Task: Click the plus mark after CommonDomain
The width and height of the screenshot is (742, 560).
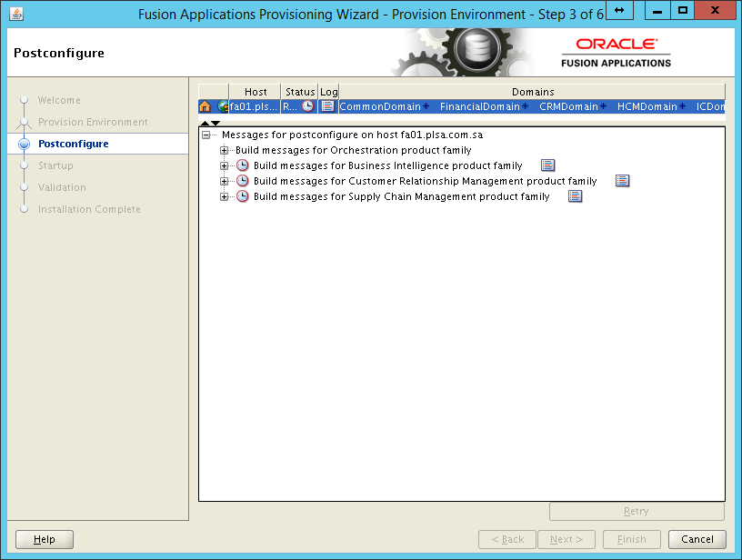Action: pyautogui.click(x=426, y=106)
